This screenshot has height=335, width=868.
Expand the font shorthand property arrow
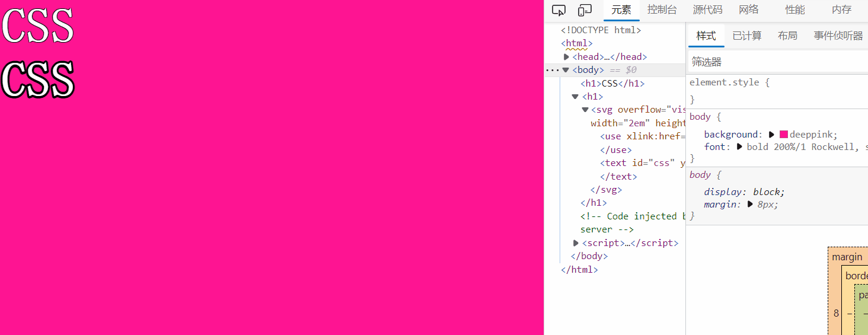pos(739,146)
